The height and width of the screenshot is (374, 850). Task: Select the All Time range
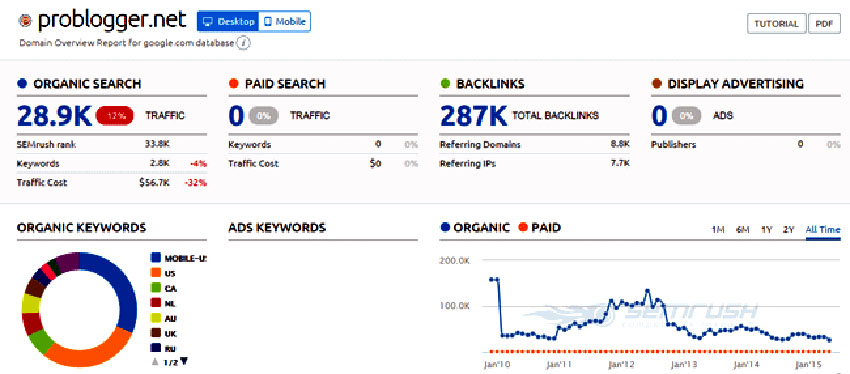(x=823, y=229)
